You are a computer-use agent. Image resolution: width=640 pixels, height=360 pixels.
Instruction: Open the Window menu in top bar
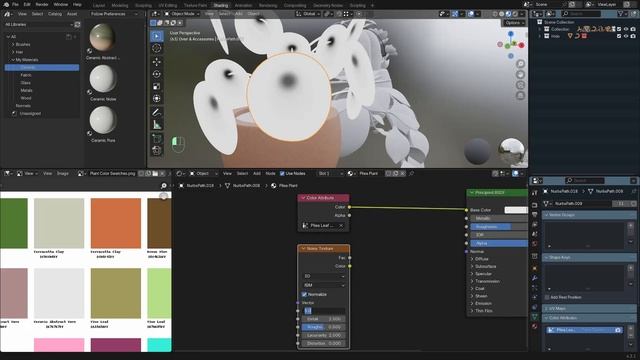click(x=61, y=4)
